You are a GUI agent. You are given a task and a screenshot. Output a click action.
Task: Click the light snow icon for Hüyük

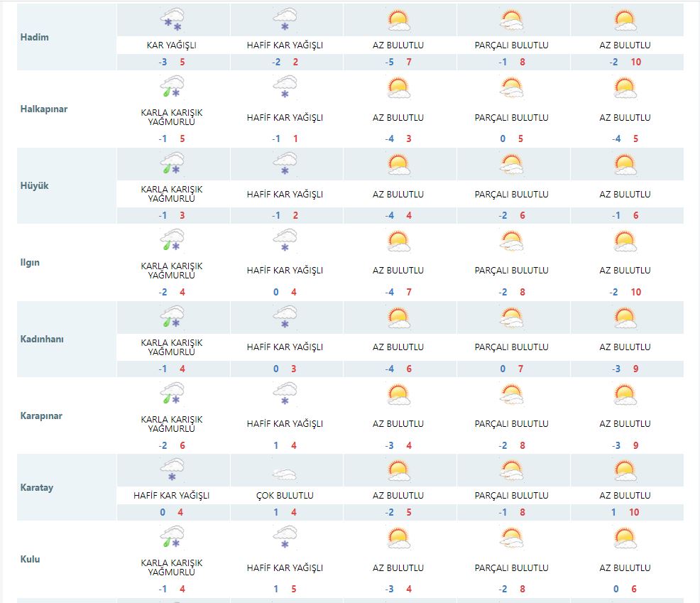coord(285,164)
